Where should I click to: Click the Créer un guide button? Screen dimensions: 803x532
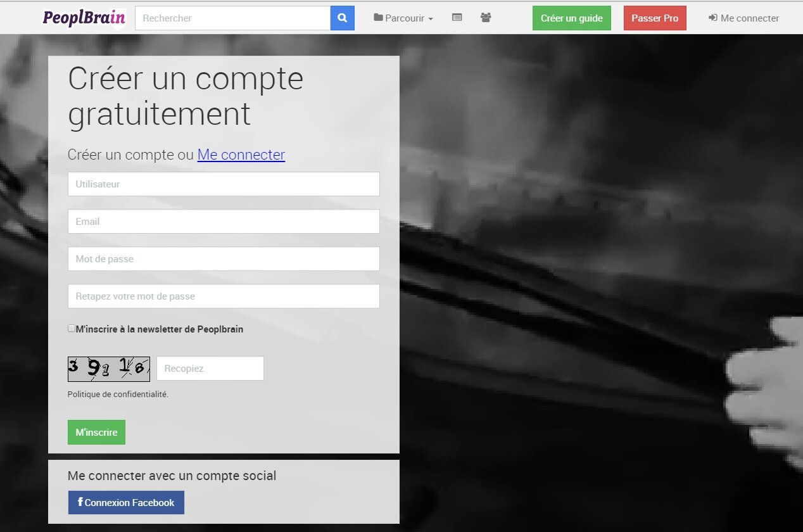[572, 18]
